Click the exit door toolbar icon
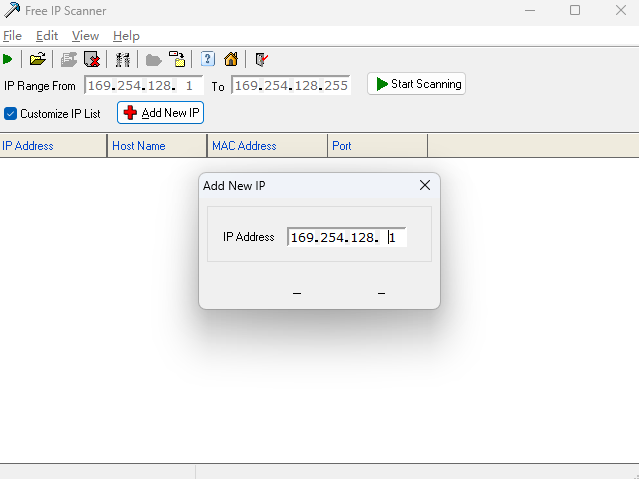Viewport: 639px width, 479px height. (261, 59)
